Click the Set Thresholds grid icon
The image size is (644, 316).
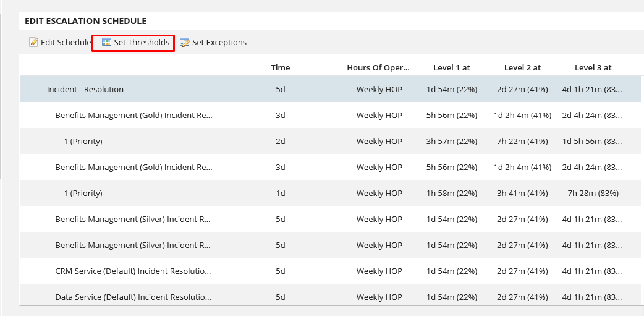106,43
